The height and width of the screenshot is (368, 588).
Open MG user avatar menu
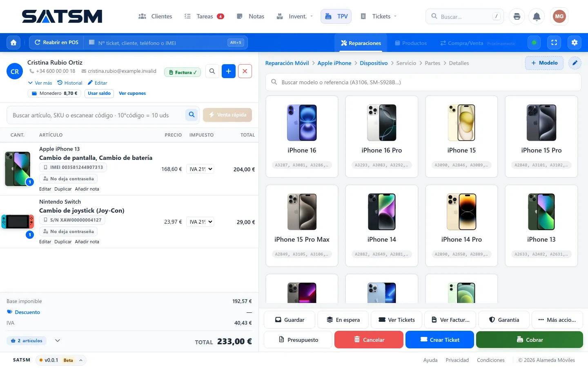559,16
